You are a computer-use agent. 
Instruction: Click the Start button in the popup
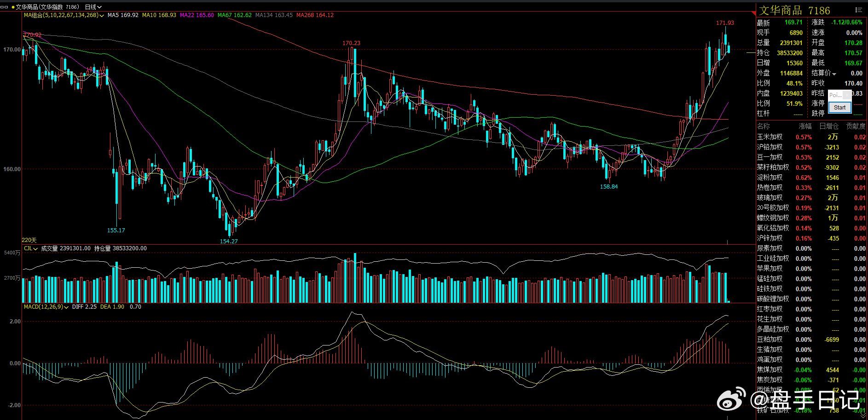[840, 107]
